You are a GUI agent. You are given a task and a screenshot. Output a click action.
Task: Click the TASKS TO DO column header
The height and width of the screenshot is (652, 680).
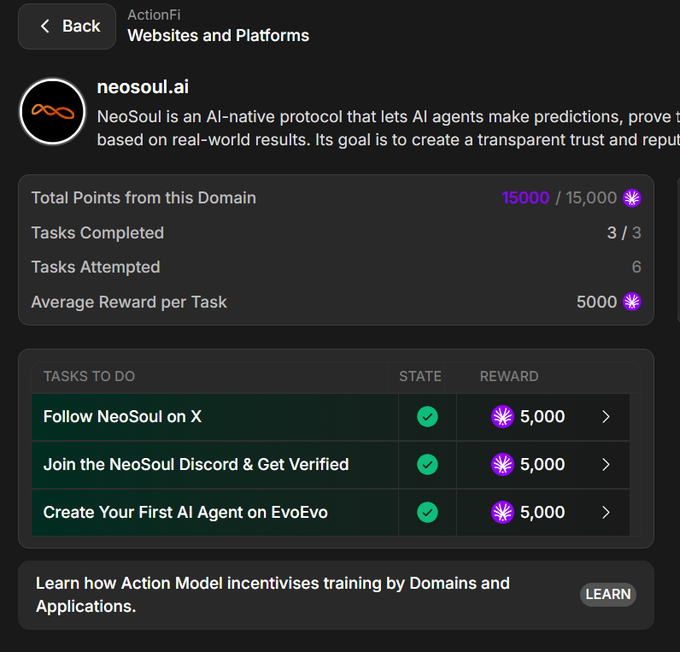[89, 376]
